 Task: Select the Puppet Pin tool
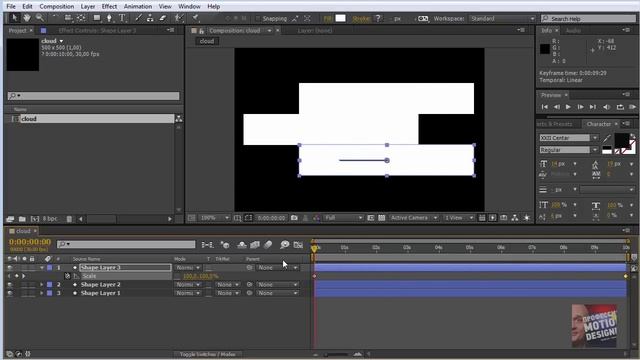point(196,18)
